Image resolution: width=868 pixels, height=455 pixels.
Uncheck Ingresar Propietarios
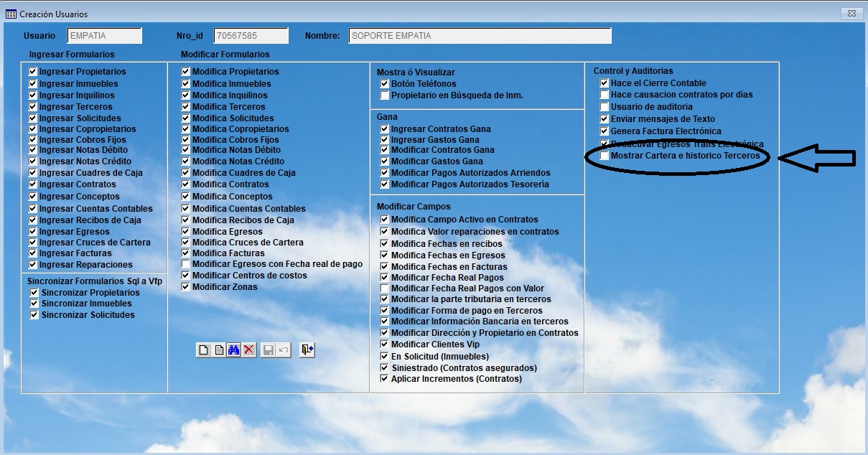33,72
